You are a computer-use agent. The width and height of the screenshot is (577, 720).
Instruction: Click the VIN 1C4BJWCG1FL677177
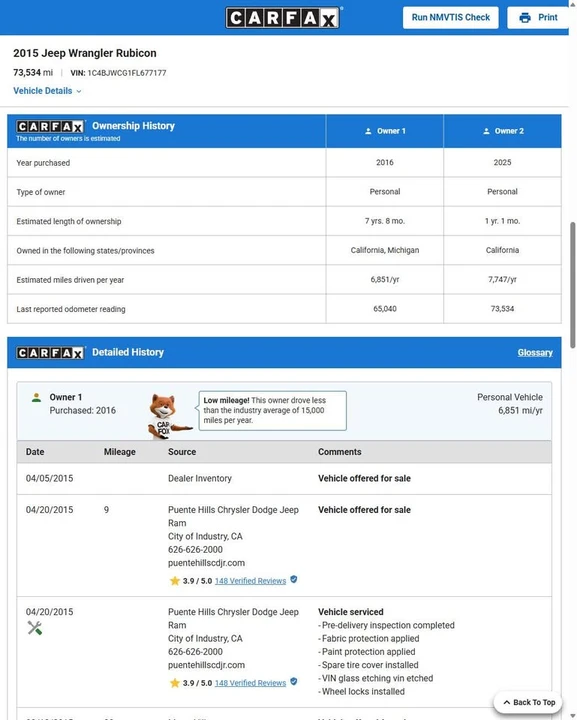[x=118, y=73]
